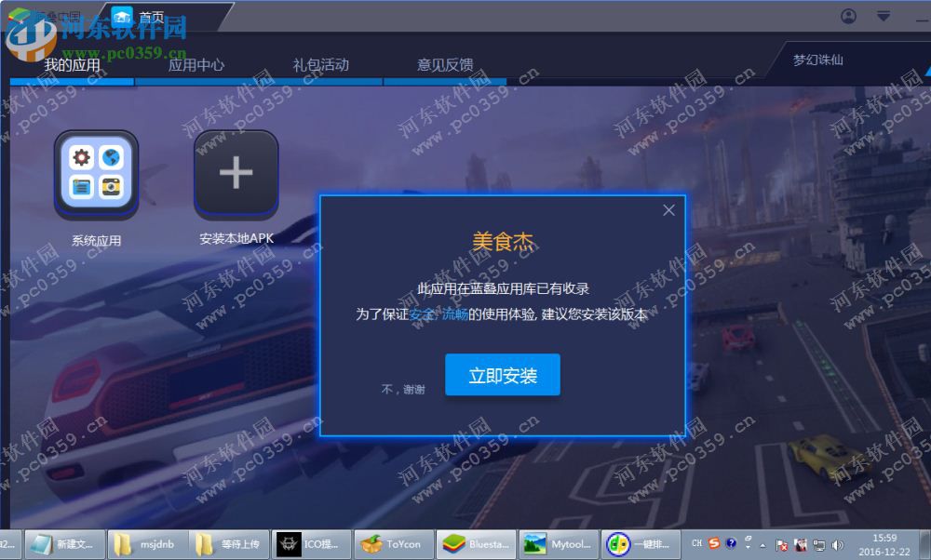Switch input language via CH indicator

coord(696,543)
